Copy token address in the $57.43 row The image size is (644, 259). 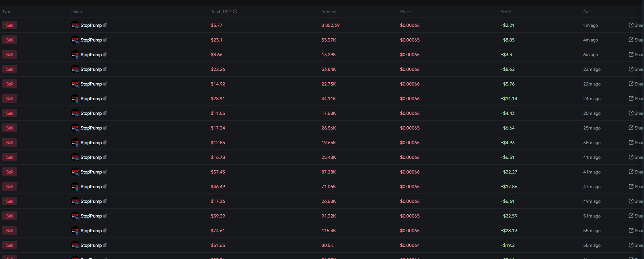(x=105, y=172)
